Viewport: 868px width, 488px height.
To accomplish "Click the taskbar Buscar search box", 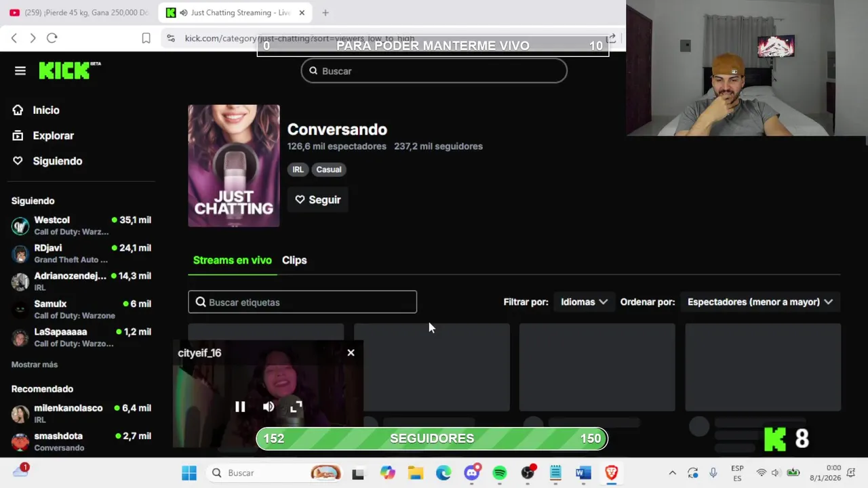I will point(274,473).
